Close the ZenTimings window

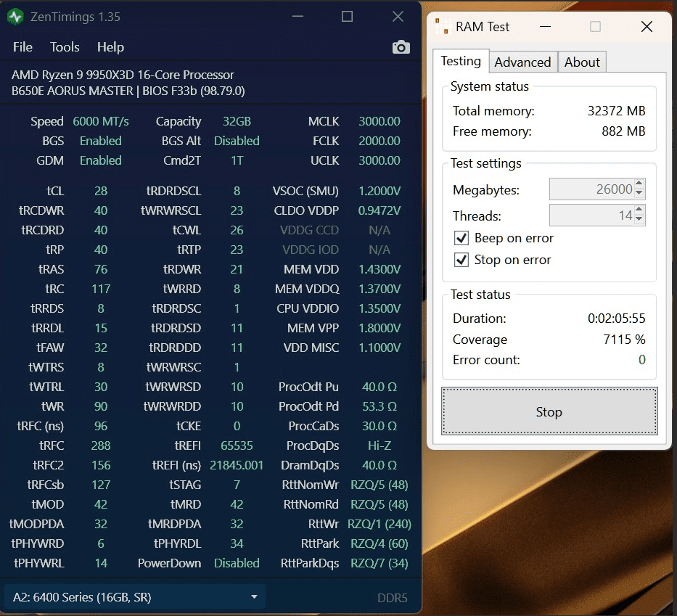coord(398,17)
